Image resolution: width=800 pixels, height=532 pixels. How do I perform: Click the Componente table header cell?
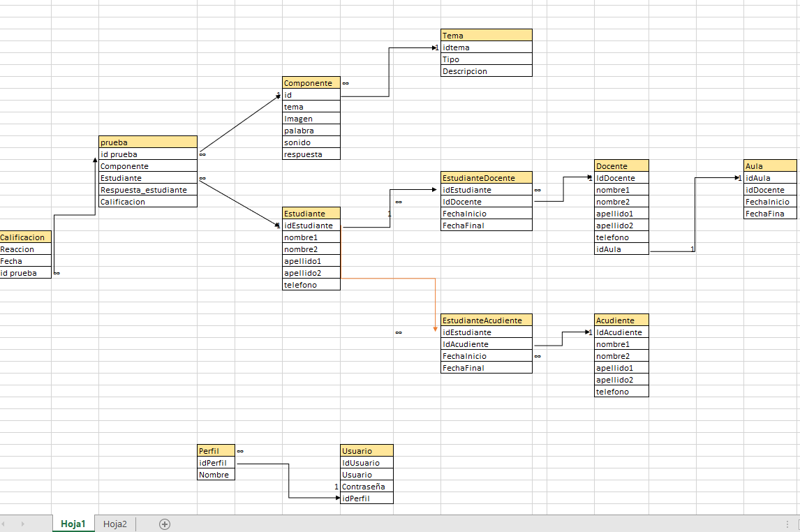[x=311, y=83]
